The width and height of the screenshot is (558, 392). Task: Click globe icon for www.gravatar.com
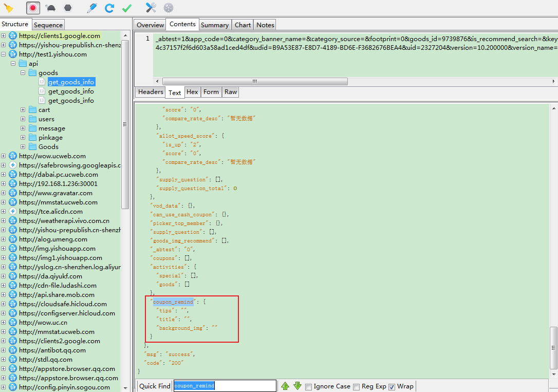[x=13, y=193]
